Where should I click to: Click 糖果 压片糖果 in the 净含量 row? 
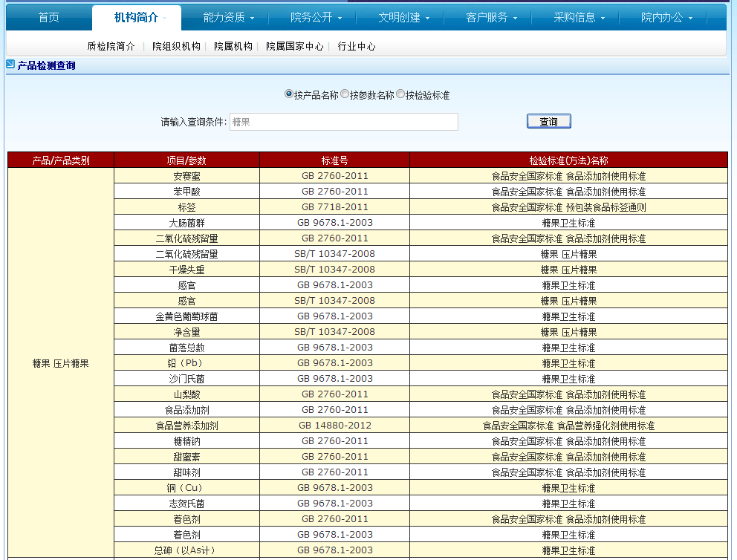point(569,332)
